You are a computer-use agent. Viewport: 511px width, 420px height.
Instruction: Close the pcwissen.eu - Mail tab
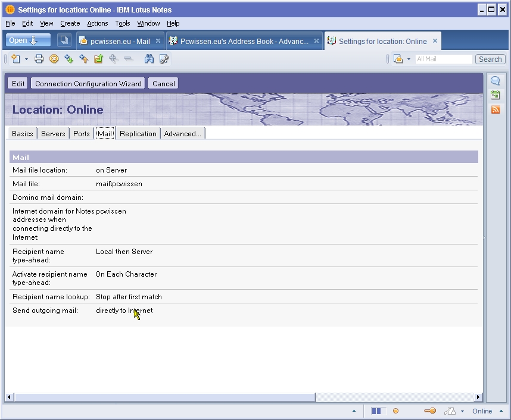pyautogui.click(x=158, y=40)
